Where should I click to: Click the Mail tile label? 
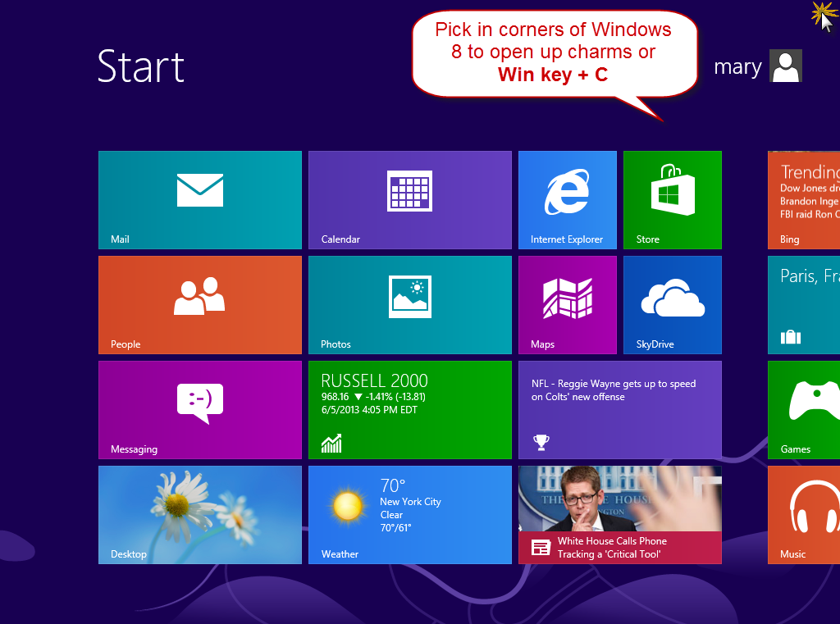coord(120,239)
